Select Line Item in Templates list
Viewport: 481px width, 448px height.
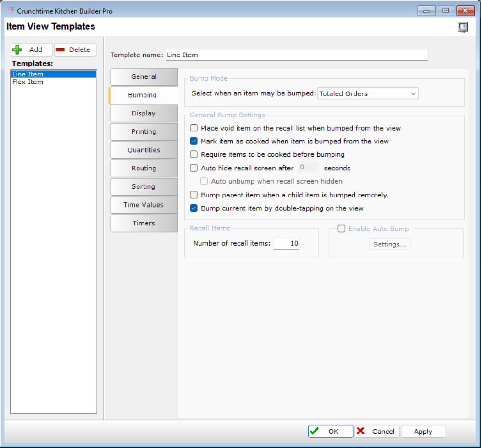[x=53, y=74]
